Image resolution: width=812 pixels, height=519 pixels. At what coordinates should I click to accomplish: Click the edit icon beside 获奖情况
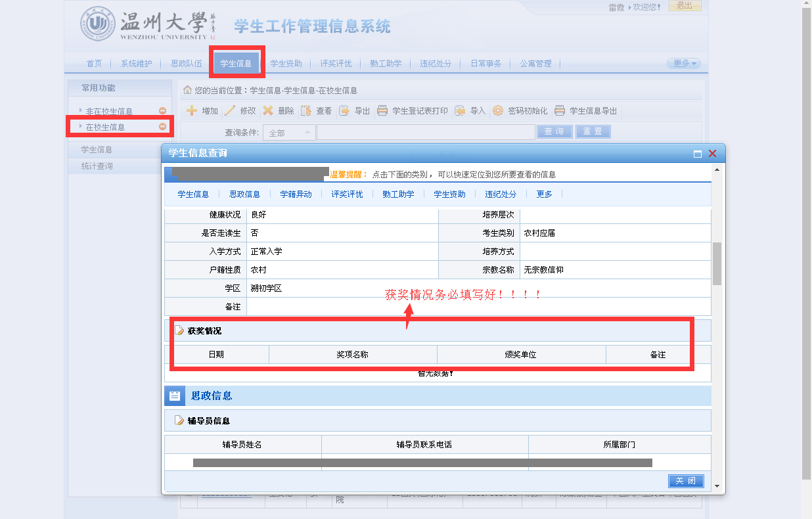point(179,331)
